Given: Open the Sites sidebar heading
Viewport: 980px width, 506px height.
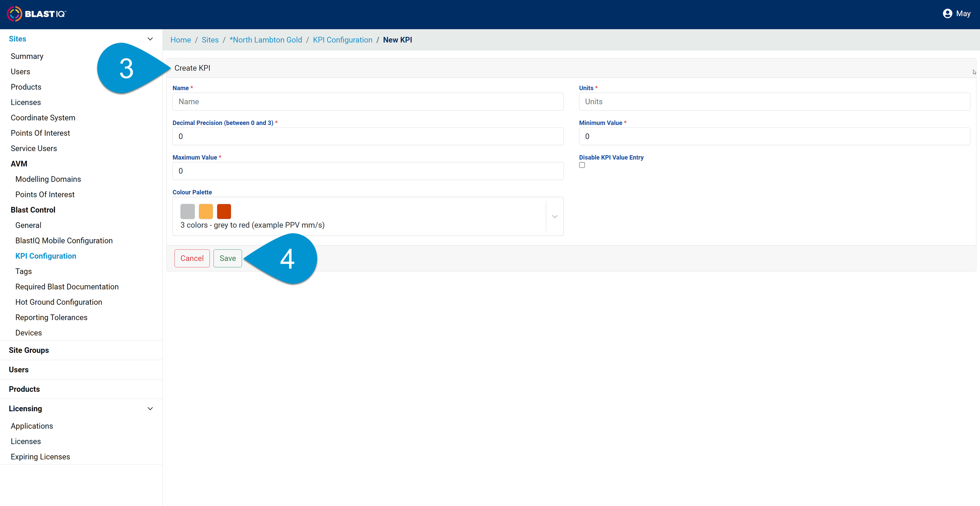Looking at the screenshot, I should click(x=18, y=39).
